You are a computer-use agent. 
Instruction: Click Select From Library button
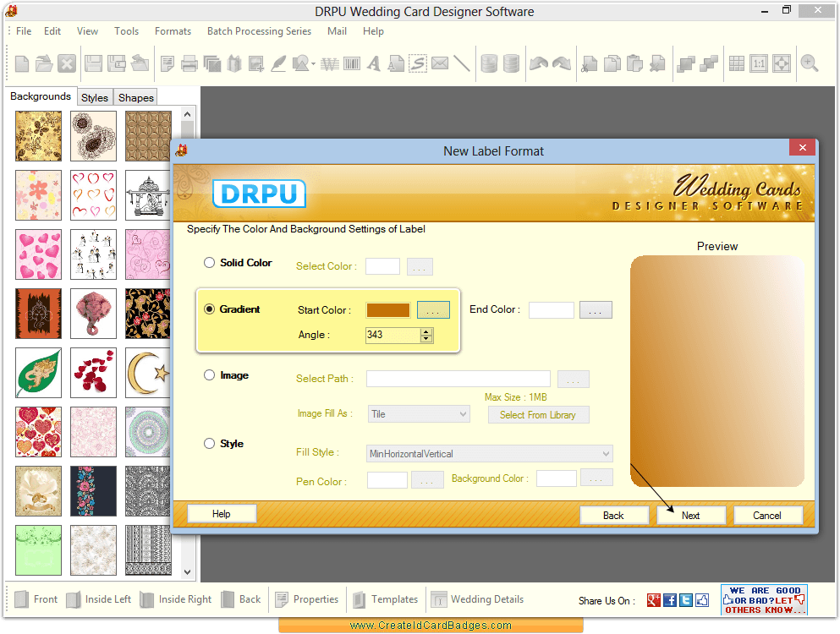tap(538, 415)
